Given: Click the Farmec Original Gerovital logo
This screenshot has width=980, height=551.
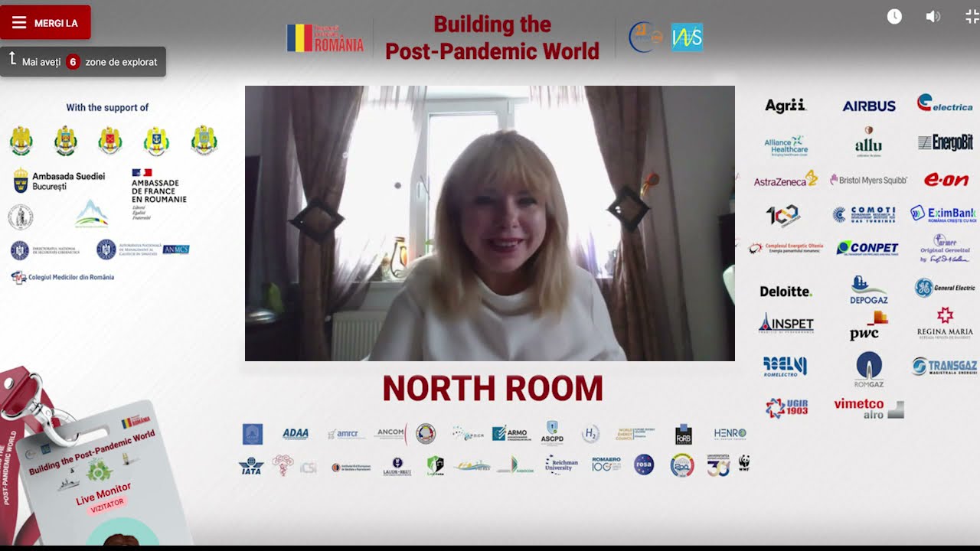Looking at the screenshot, I should point(945,249).
